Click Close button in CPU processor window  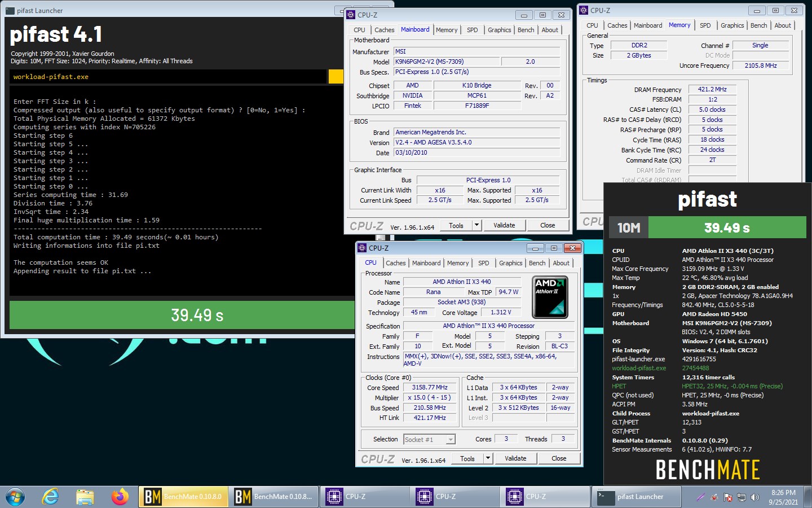559,458
